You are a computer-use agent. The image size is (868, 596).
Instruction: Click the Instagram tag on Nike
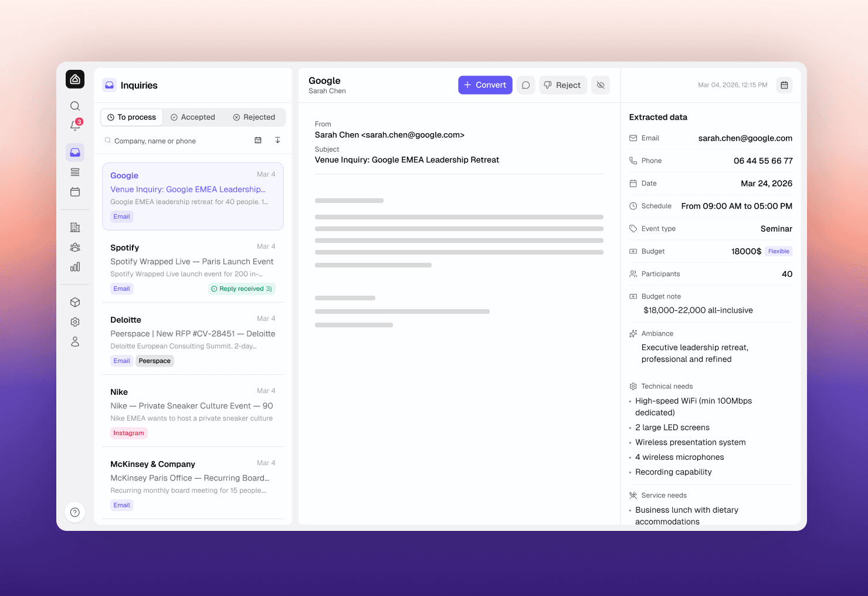(128, 433)
